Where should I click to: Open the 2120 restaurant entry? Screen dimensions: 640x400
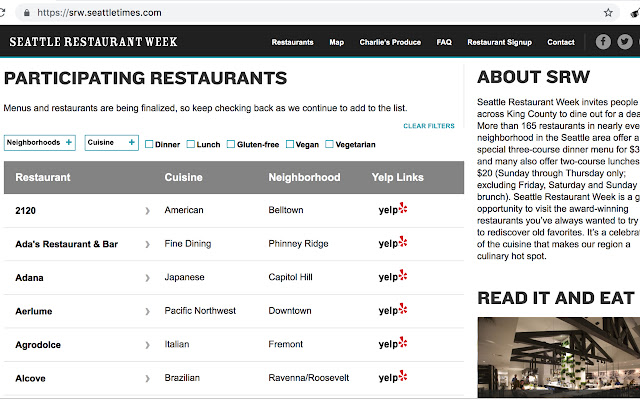25,211
